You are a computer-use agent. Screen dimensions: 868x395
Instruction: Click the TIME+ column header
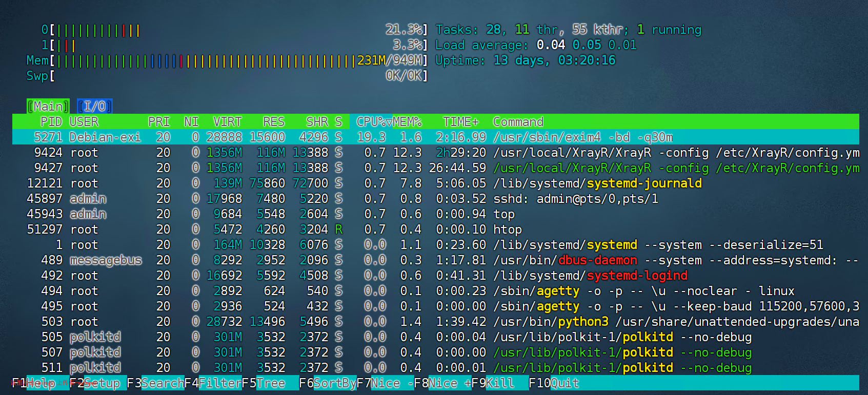coord(460,122)
